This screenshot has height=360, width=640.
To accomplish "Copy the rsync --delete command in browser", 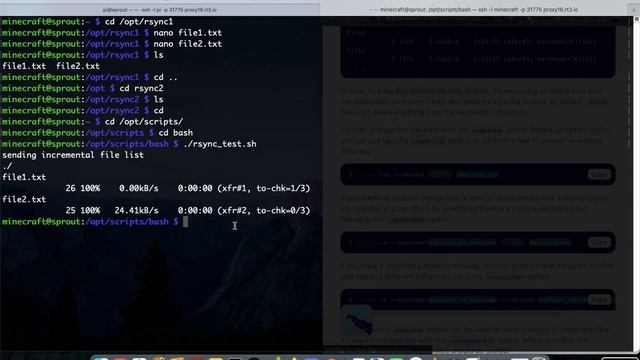I will (x=599, y=174).
